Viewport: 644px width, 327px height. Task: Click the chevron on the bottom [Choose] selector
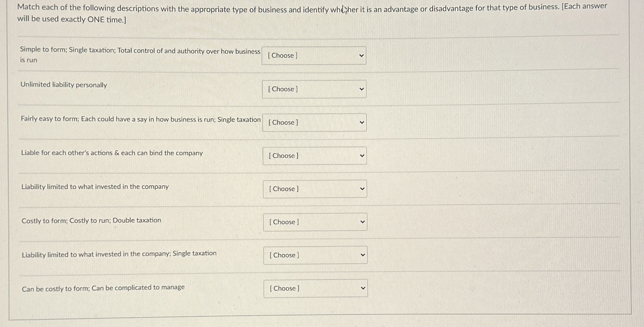tap(363, 288)
